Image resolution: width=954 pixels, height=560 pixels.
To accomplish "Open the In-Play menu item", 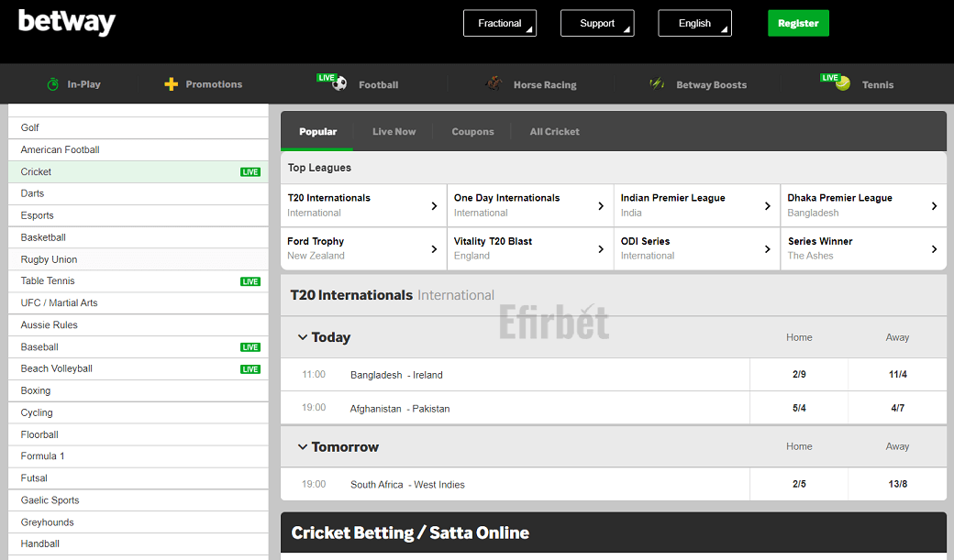I will click(x=84, y=84).
